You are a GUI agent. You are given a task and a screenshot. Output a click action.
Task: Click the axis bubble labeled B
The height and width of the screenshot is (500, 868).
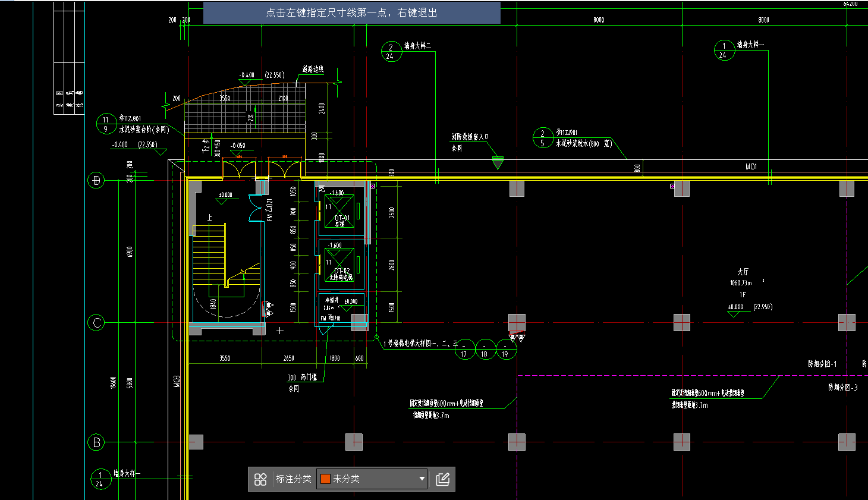coord(96,442)
